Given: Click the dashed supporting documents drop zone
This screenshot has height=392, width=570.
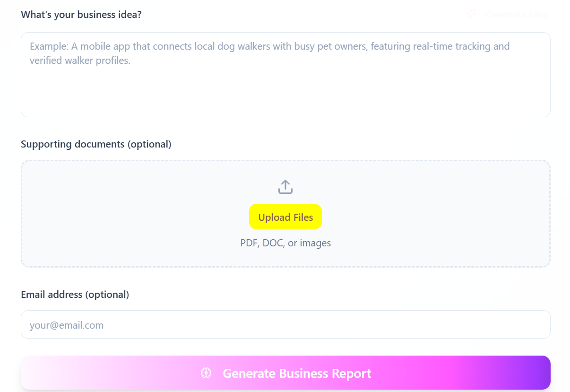Looking at the screenshot, I should coord(285,214).
